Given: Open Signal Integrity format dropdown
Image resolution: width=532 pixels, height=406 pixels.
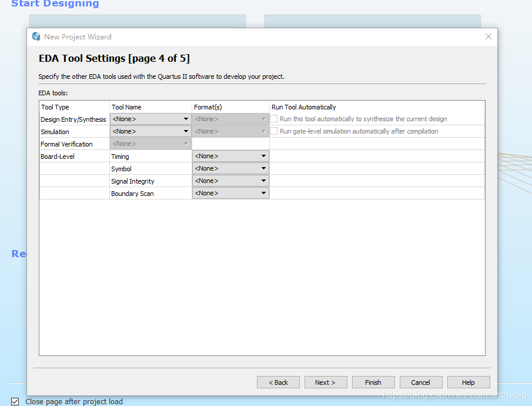Looking at the screenshot, I should pos(230,181).
